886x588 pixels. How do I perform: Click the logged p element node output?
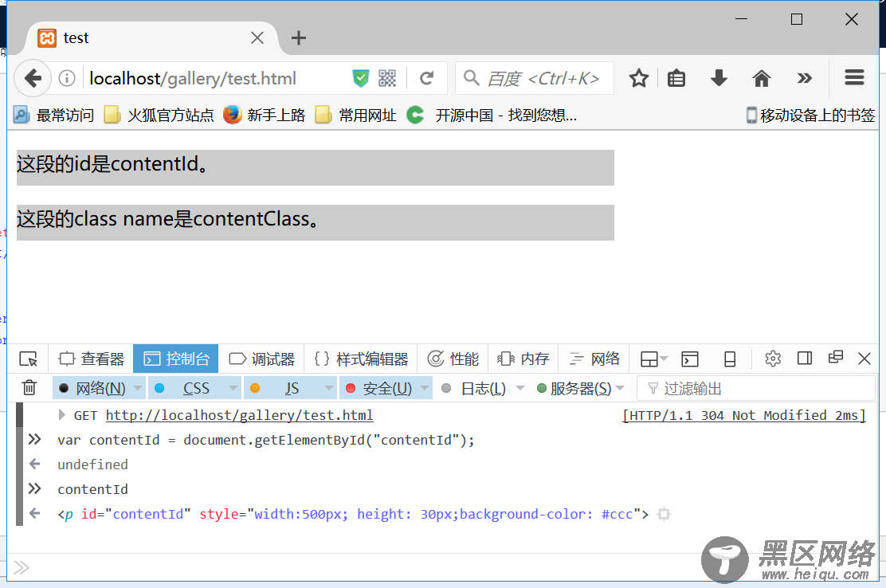tap(353, 514)
